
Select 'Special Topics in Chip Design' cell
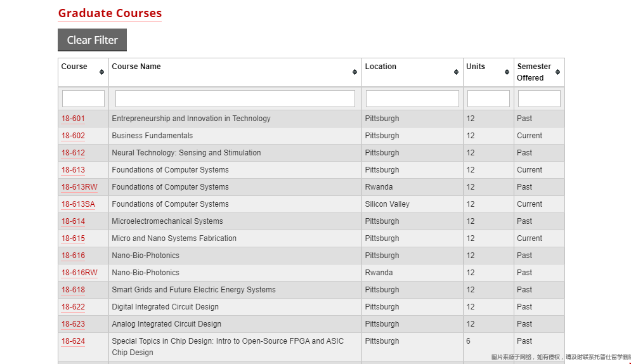click(235, 347)
